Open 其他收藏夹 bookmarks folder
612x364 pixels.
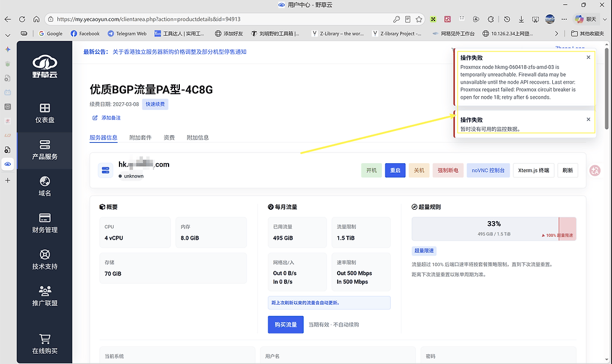pos(587,33)
